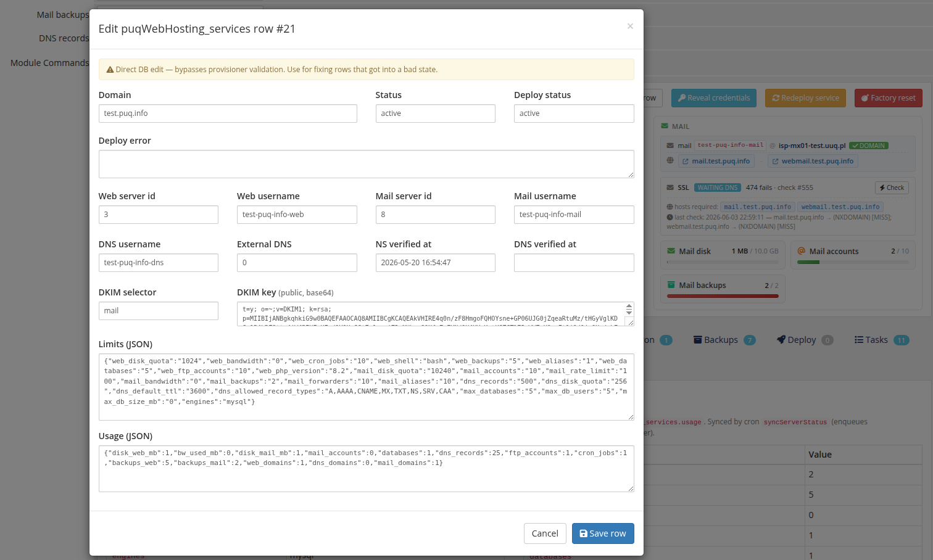Click the Factory reset button
The image size is (933, 560).
(x=889, y=98)
